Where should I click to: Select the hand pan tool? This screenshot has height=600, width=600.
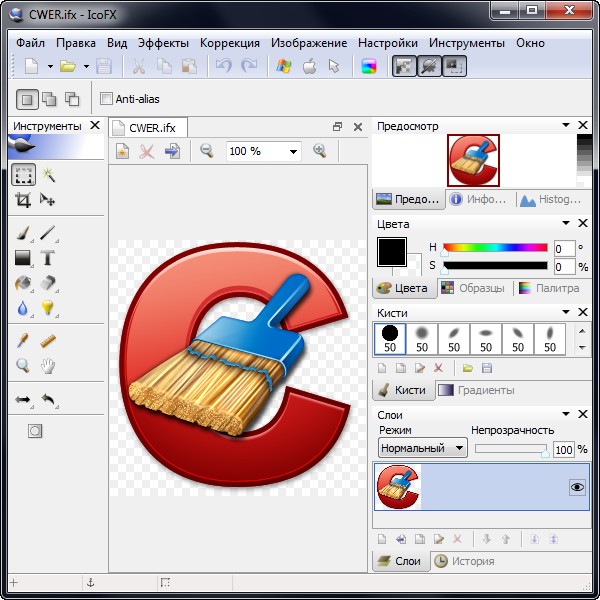[48, 366]
